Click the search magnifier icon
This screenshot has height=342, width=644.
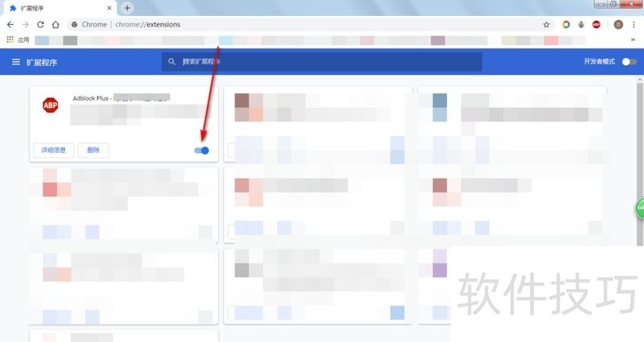point(171,62)
